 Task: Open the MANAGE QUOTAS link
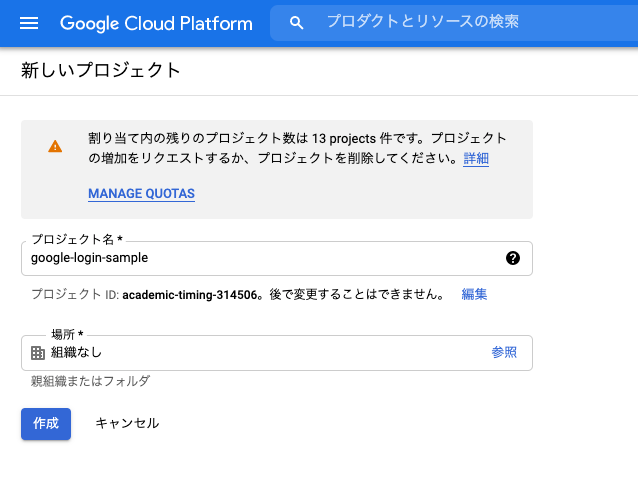tap(142, 194)
